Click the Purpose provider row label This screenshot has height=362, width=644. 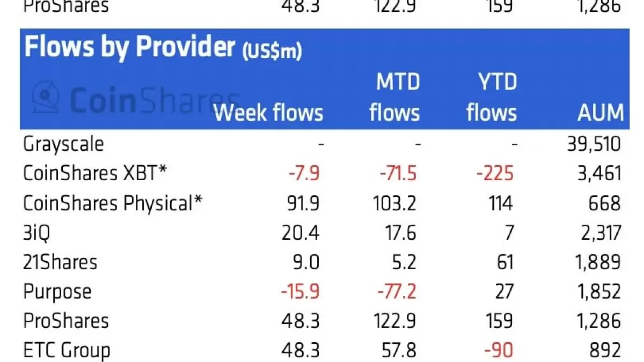[x=57, y=292]
